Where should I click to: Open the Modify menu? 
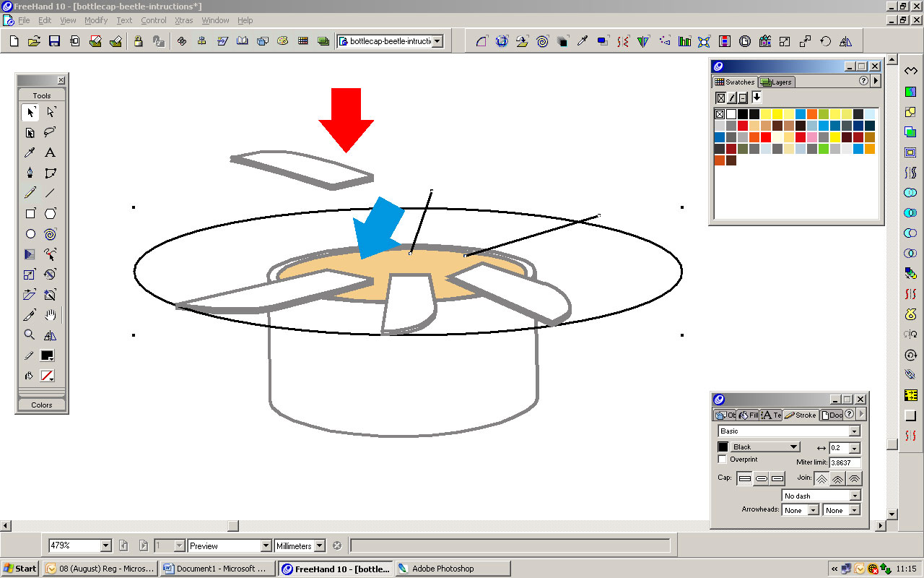tap(95, 20)
